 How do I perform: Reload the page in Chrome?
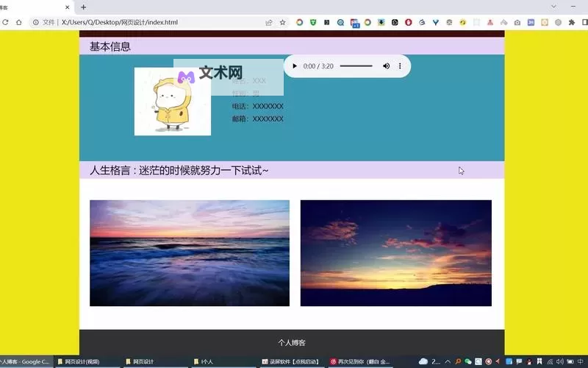[5, 23]
